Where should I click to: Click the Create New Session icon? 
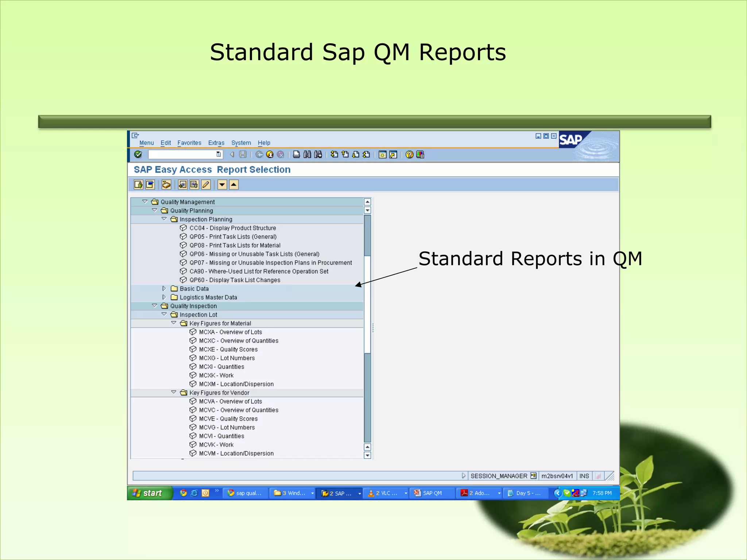[382, 155]
